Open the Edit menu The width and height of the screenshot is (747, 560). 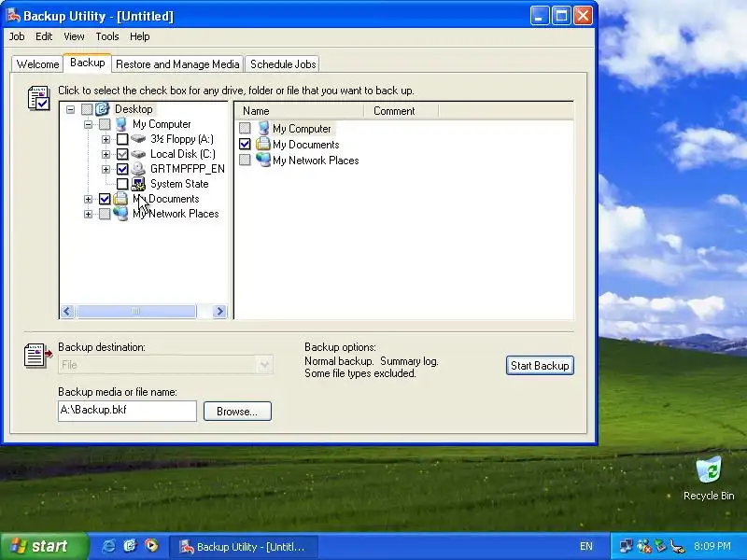click(x=44, y=36)
